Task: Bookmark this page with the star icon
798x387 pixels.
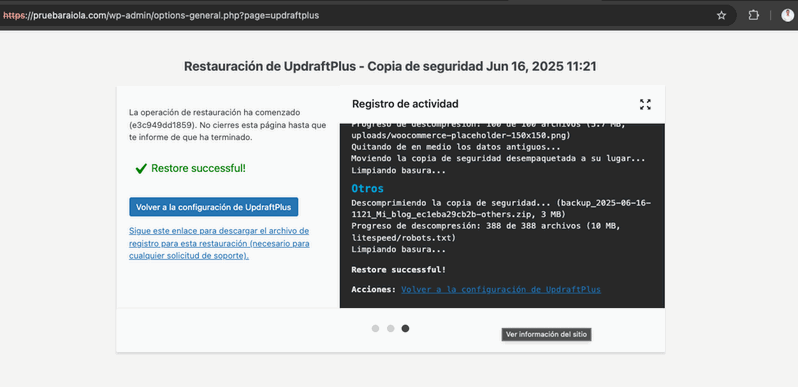Action: click(721, 15)
